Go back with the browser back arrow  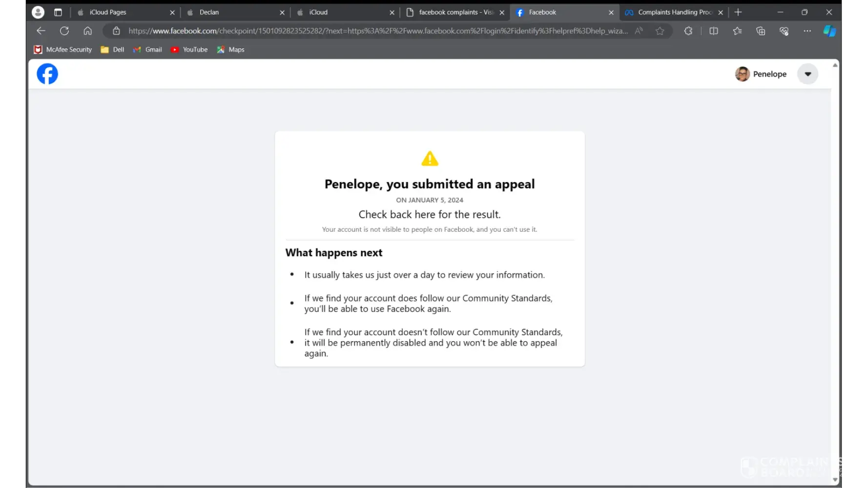41,31
